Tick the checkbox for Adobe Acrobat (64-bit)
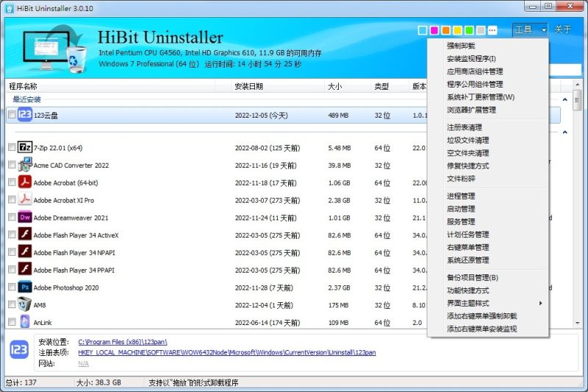 (x=12, y=182)
